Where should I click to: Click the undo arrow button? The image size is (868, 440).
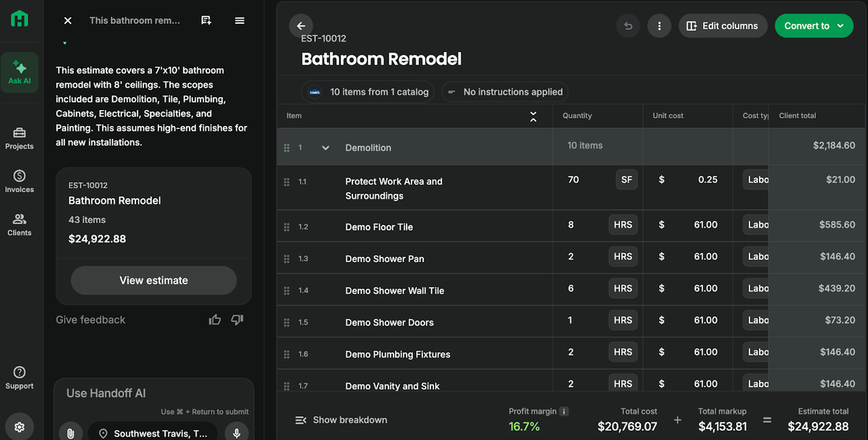point(628,26)
